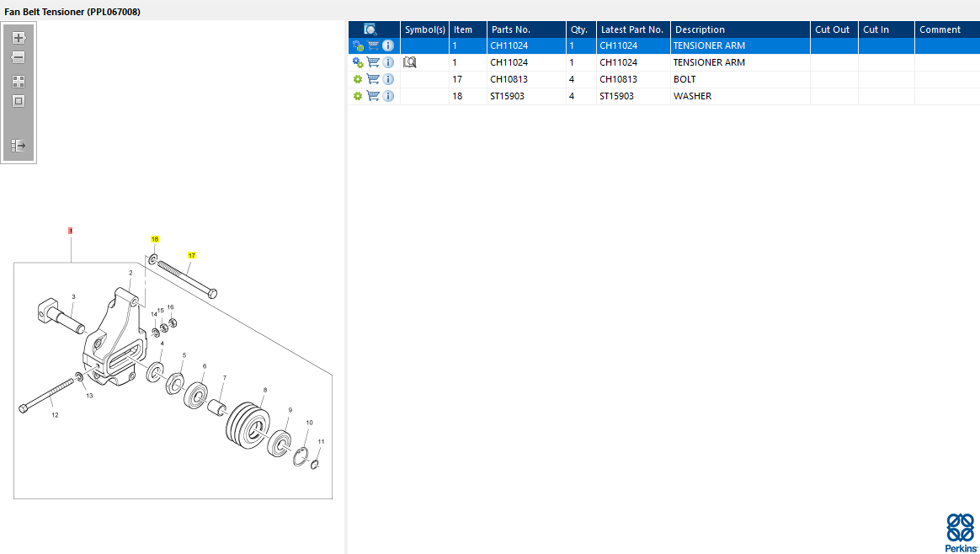Click the green gear icon for BOLT
The image size is (980, 554).
click(x=358, y=79)
